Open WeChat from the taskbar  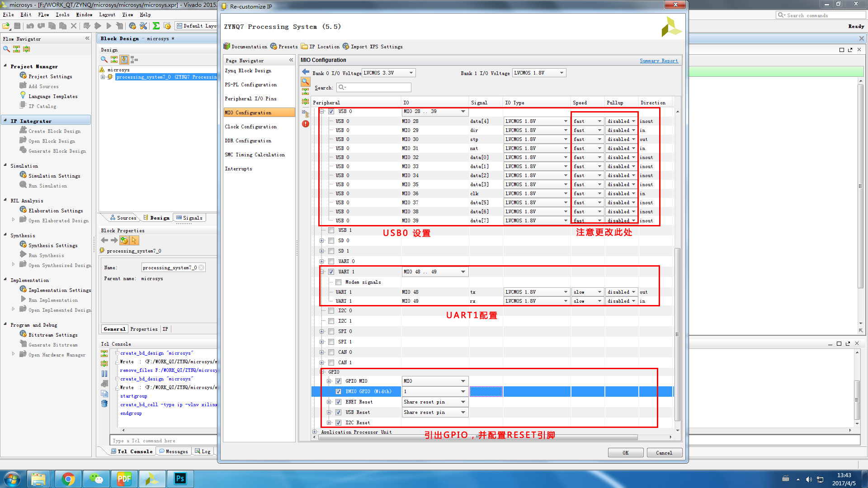tap(96, 479)
